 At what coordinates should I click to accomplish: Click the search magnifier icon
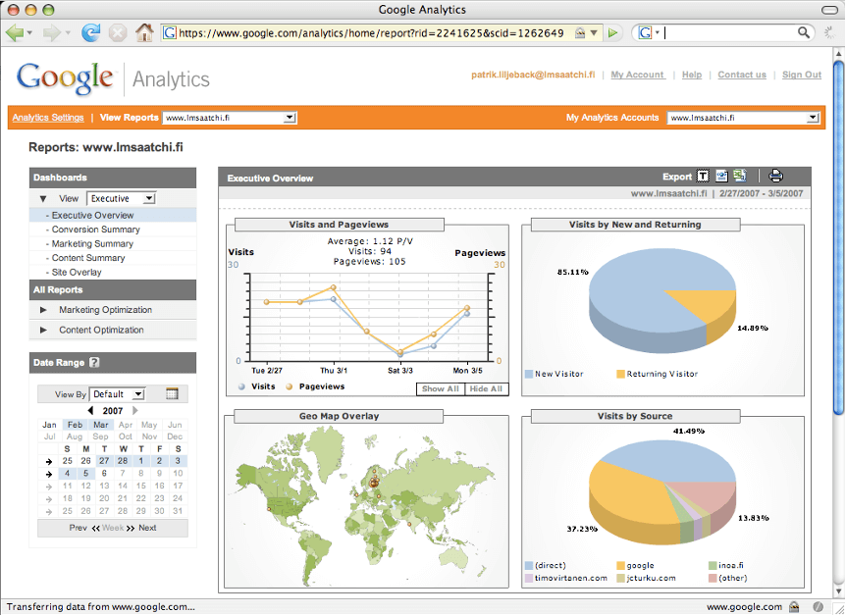804,33
